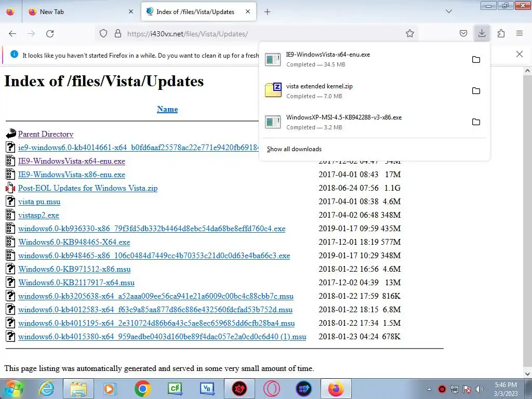This screenshot has height=399, width=532.
Task: Dismiss the Firefox refresh notification bar
Action: [x=519, y=54]
